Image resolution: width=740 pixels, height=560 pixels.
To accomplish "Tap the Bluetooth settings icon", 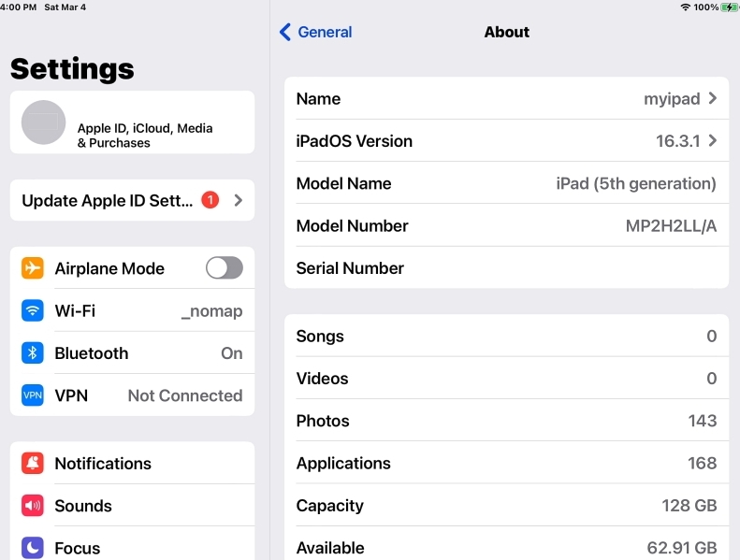I will (33, 352).
